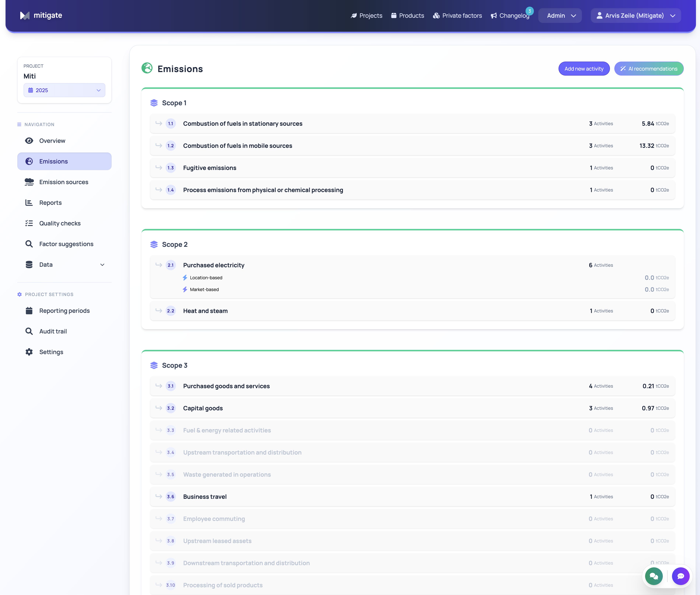Click the Audit trail search icon
The width and height of the screenshot is (700, 595).
coord(29,331)
